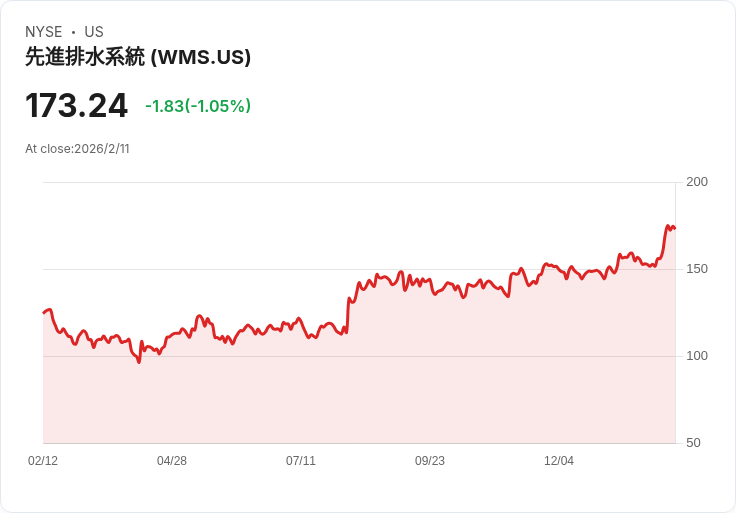Image resolution: width=736 pixels, height=513 pixels.
Task: Click the stock title WMS.US
Action: pyautogui.click(x=138, y=57)
